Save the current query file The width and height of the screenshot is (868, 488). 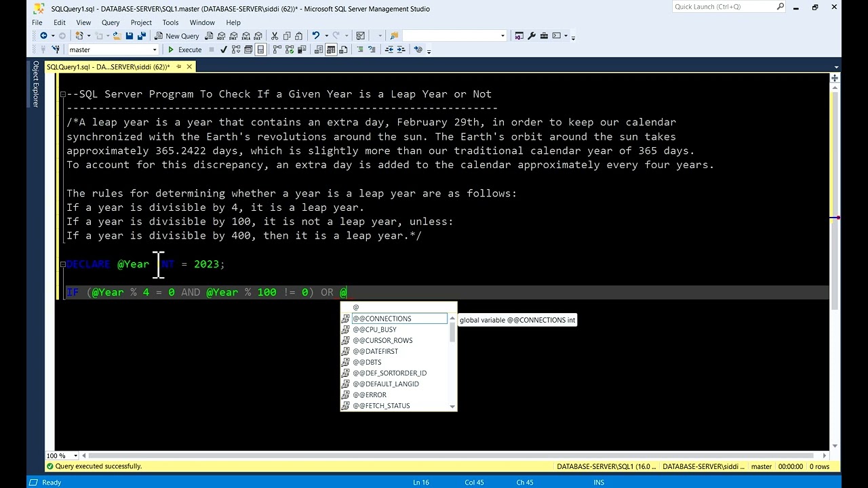pyautogui.click(x=130, y=35)
